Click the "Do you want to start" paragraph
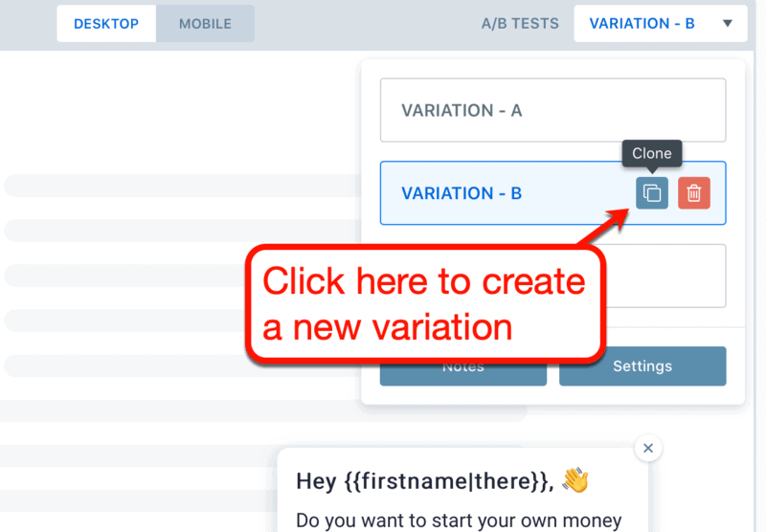The height and width of the screenshot is (532, 766). (459, 521)
